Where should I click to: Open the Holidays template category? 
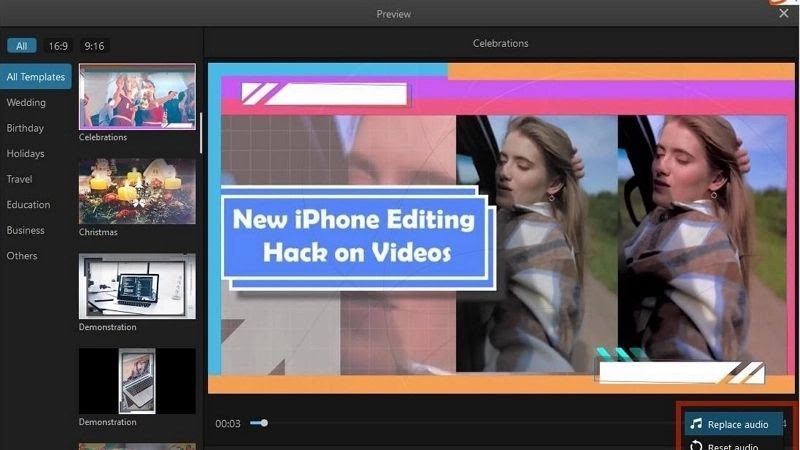pos(26,153)
